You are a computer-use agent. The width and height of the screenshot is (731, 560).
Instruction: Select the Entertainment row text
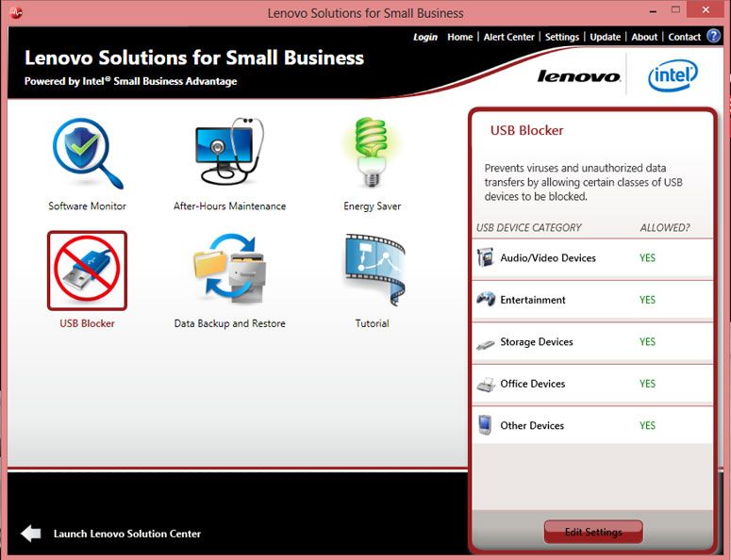point(532,300)
